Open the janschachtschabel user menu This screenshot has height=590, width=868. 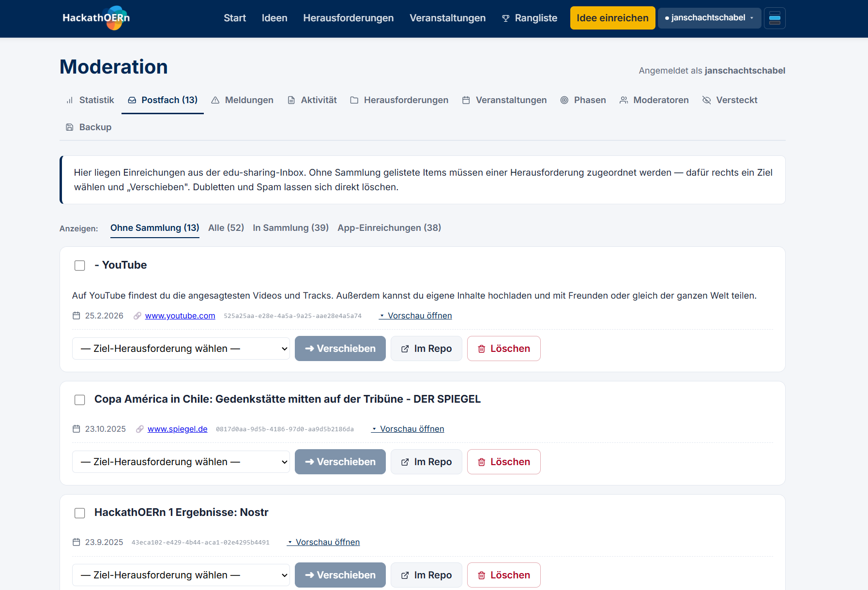pos(709,18)
